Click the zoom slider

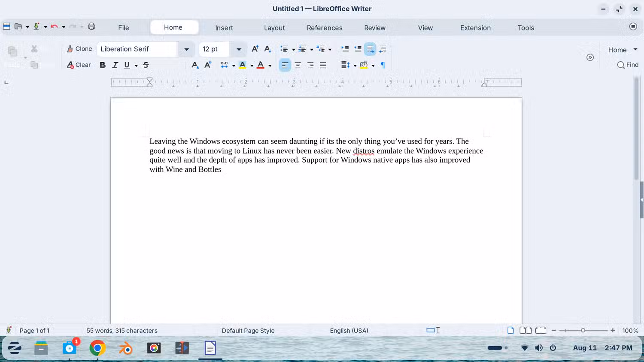[x=583, y=330]
